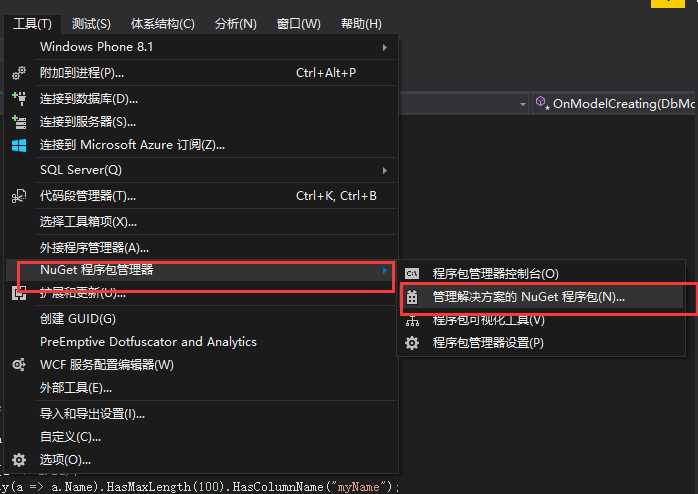This screenshot has width=698, height=494.
Task: Click the HasColumnName("myName") code text
Action: coord(314,487)
